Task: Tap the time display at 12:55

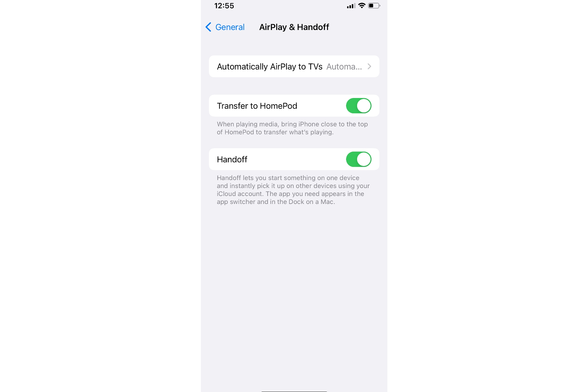Action: [x=224, y=6]
